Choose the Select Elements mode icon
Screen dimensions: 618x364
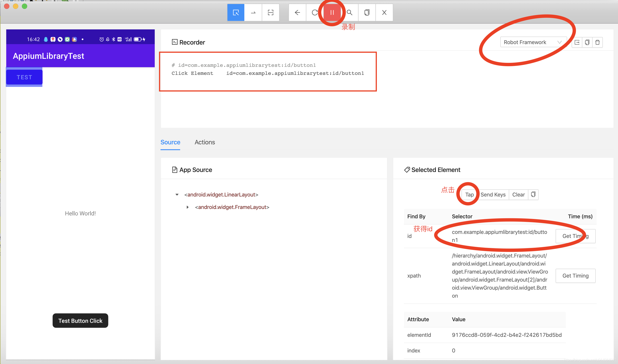(236, 12)
